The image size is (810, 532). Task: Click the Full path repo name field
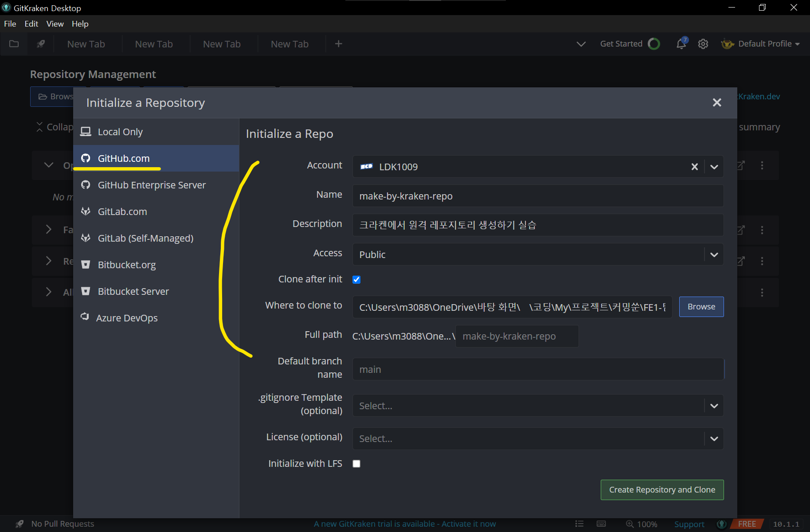coord(517,336)
